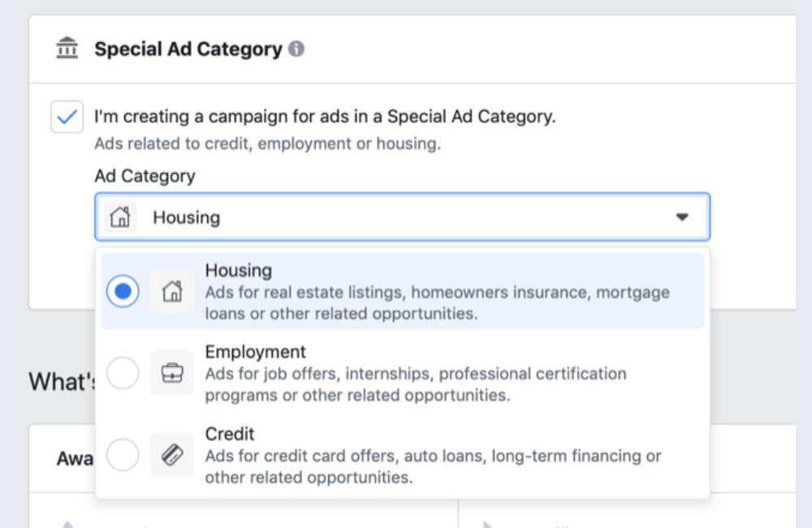Viewport: 812px width, 528px height.
Task: Select the Credit radio button
Action: (x=123, y=455)
